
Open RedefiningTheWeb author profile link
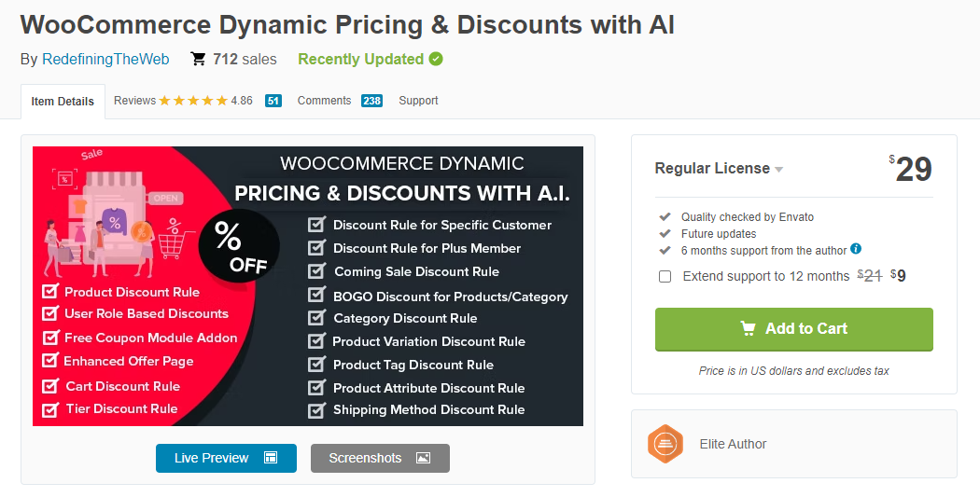pos(105,60)
